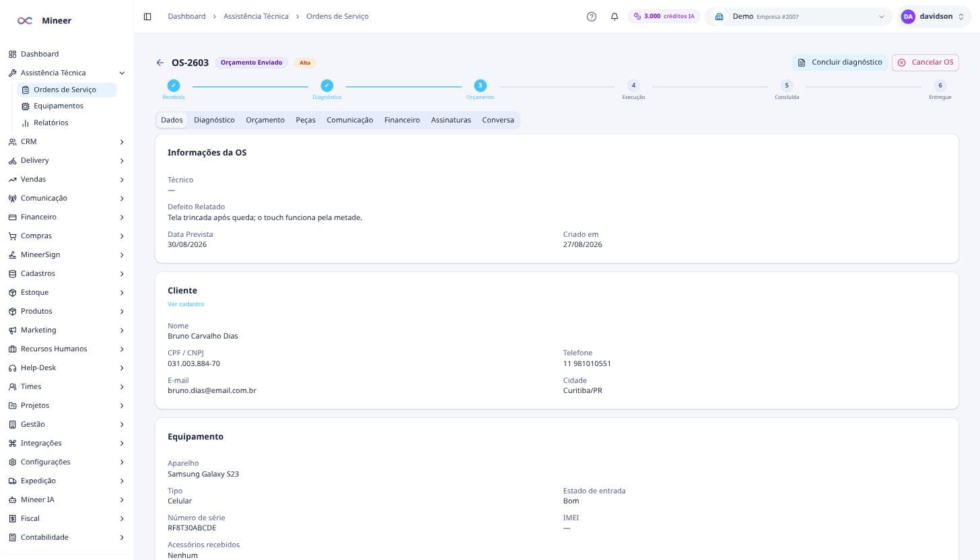The height and width of the screenshot is (560, 980).
Task: Open the notifications bell icon
Action: pyautogui.click(x=615, y=17)
